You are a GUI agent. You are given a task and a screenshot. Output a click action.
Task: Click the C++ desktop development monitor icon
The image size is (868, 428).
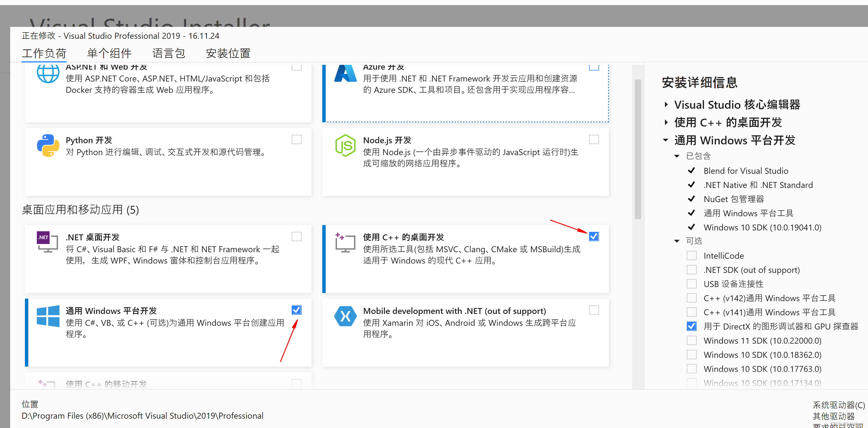(x=345, y=243)
